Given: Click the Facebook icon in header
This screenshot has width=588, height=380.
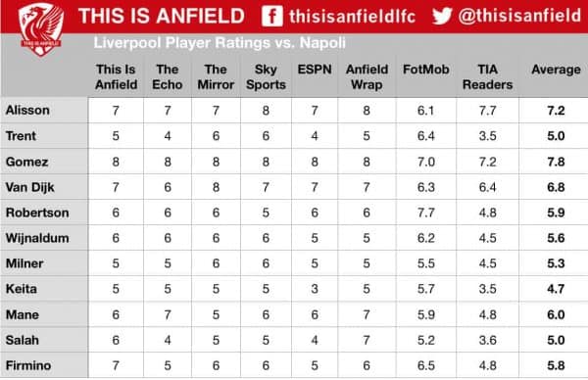Looking at the screenshot, I should (272, 16).
